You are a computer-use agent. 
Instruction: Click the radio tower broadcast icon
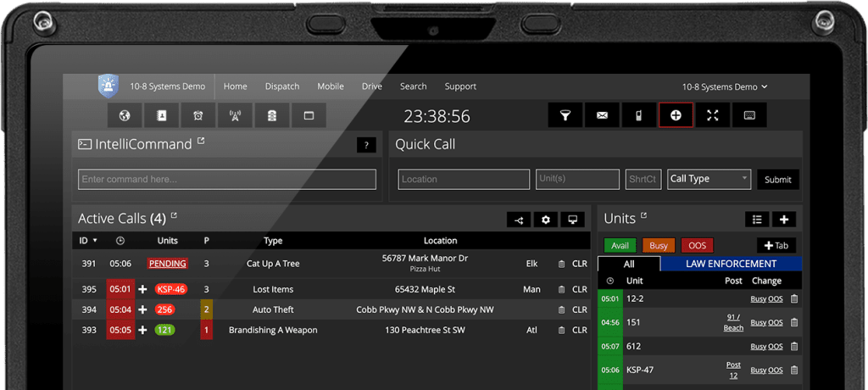pos(236,116)
